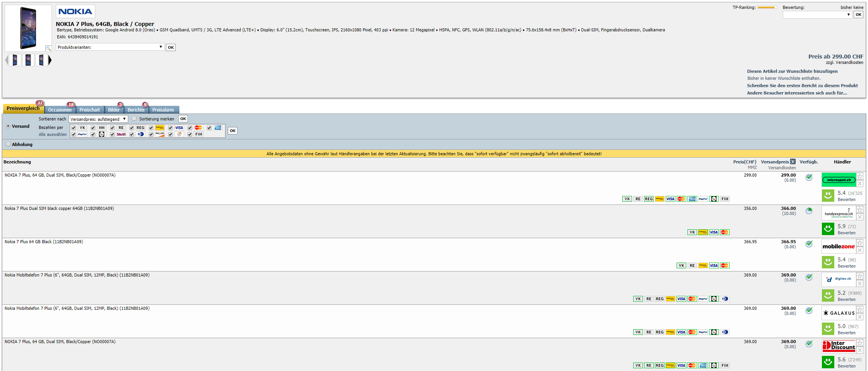Screen dimensions: 868x371
Task: Uncheck the Skrill payment filter checkbox
Action: pyautogui.click(x=112, y=134)
